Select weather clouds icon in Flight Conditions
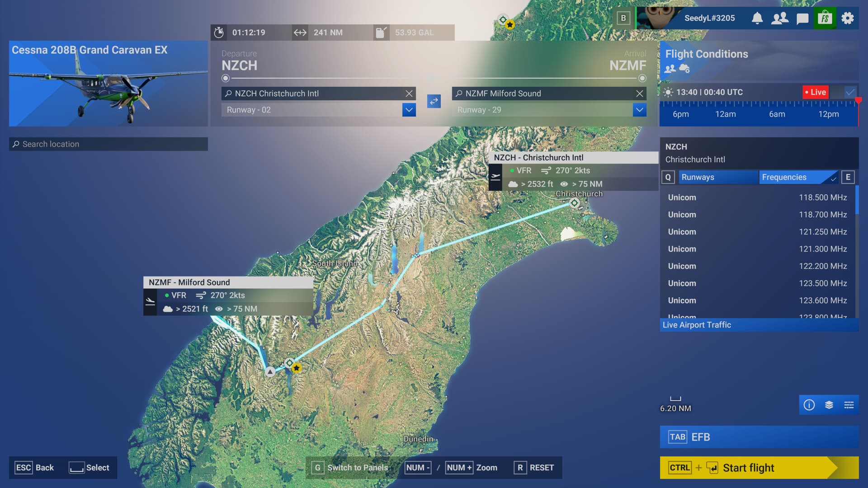Screen dimensions: 868x488 tap(684, 69)
